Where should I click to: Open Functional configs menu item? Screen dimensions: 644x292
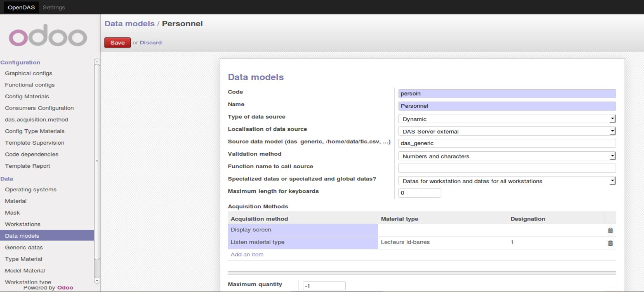point(29,85)
